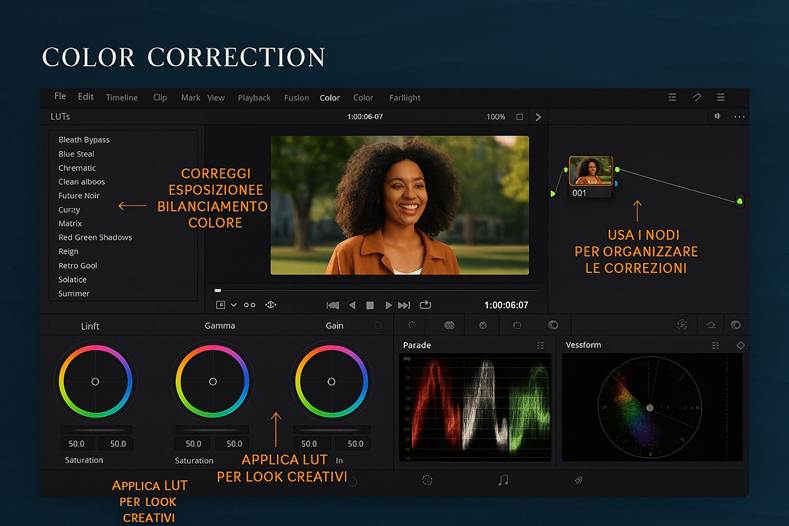The image size is (789, 526).
Task: Click the dotted-circle palette icon
Action: [x=412, y=325]
